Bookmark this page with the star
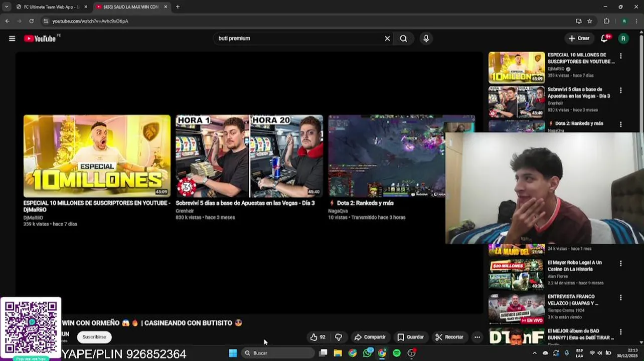 590,21
